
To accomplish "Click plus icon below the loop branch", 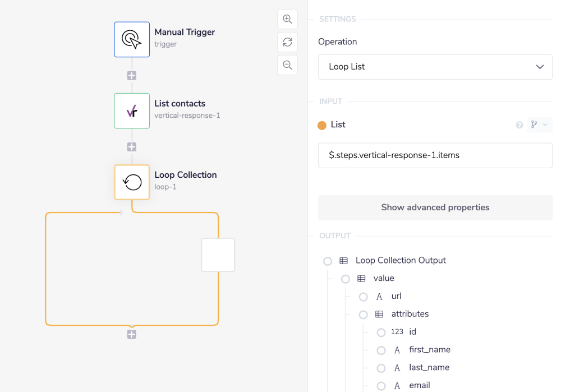I will click(132, 334).
